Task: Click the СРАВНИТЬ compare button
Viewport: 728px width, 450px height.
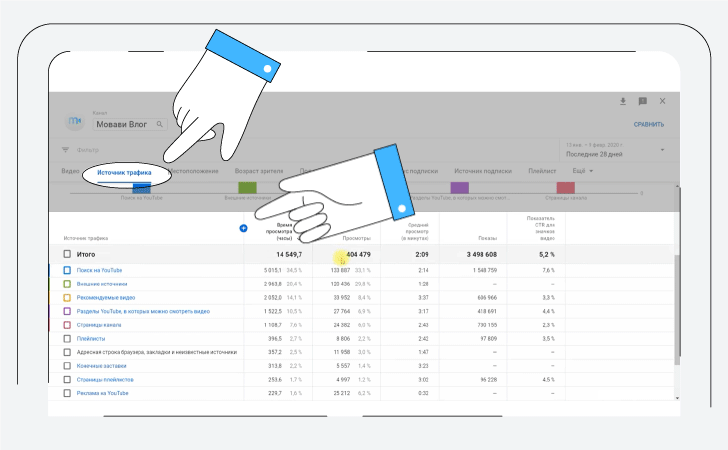Action: click(648, 125)
